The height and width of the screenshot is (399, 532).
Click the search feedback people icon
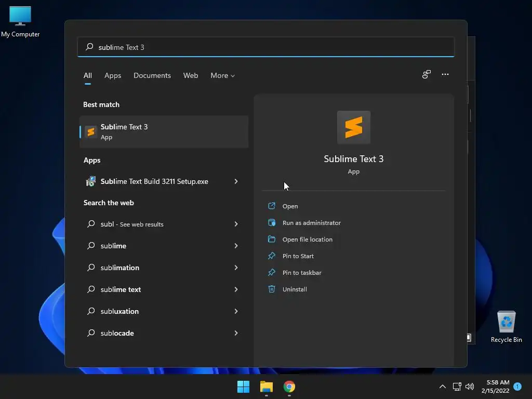pyautogui.click(x=426, y=74)
